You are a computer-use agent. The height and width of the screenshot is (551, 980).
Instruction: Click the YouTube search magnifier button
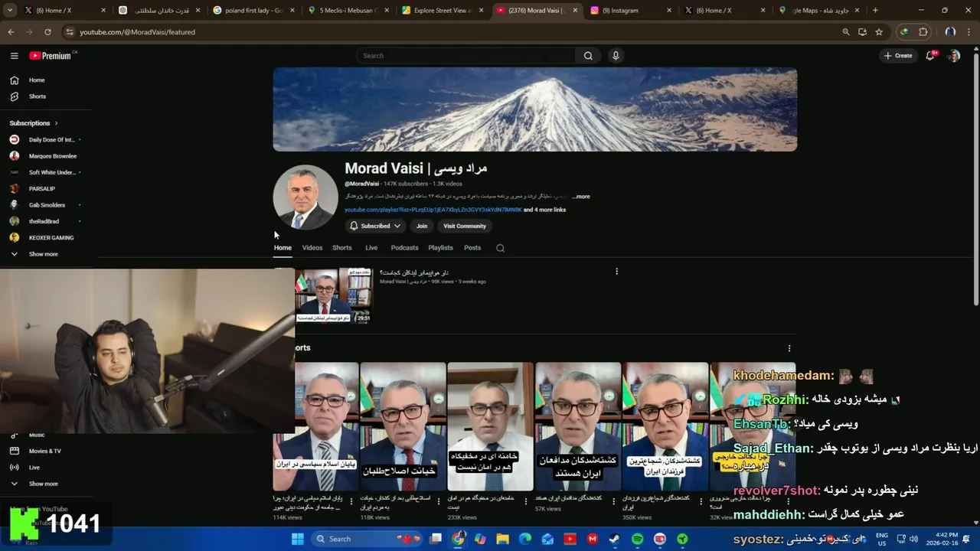pyautogui.click(x=588, y=56)
